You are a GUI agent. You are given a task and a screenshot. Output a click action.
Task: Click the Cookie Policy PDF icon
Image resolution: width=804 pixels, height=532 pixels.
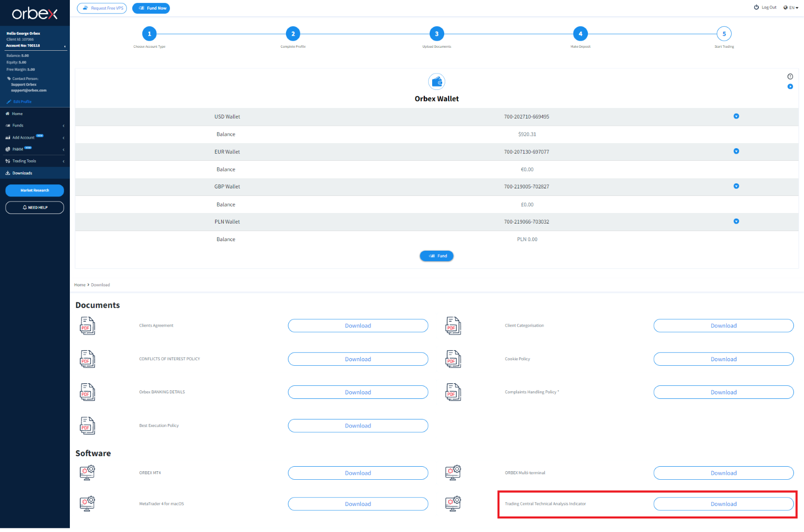coord(453,359)
